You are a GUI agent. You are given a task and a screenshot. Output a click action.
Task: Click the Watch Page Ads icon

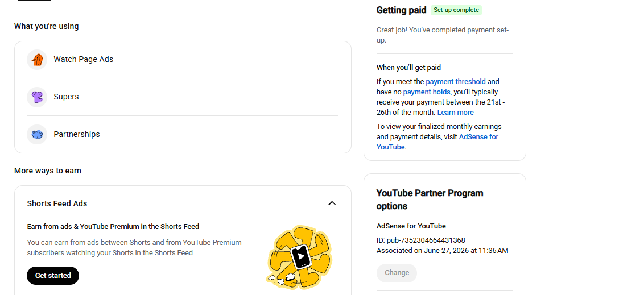[37, 60]
